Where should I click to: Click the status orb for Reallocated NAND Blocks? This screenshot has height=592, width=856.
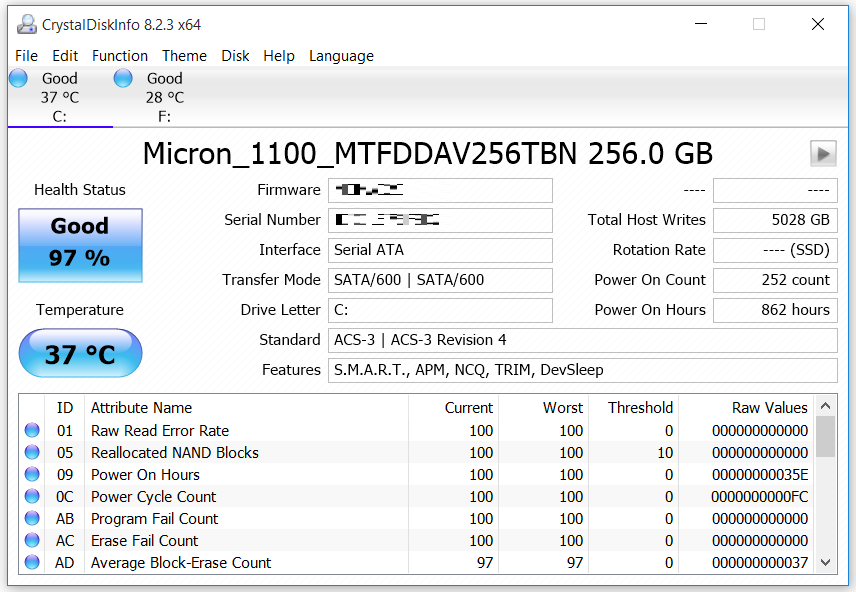[32, 452]
